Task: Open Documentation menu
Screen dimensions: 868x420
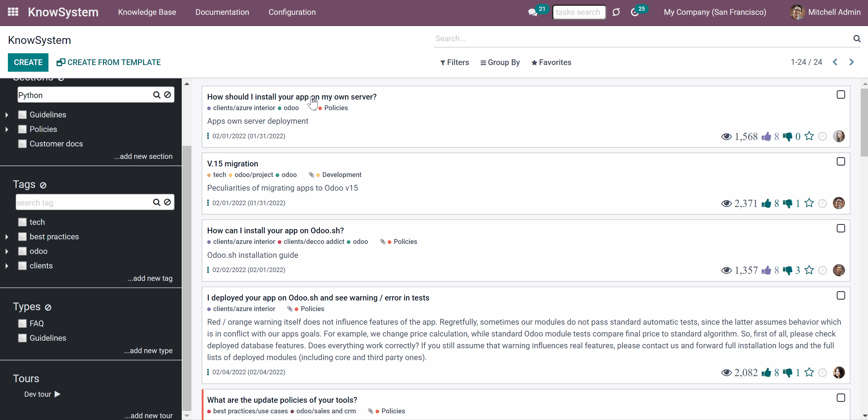Action: point(222,12)
